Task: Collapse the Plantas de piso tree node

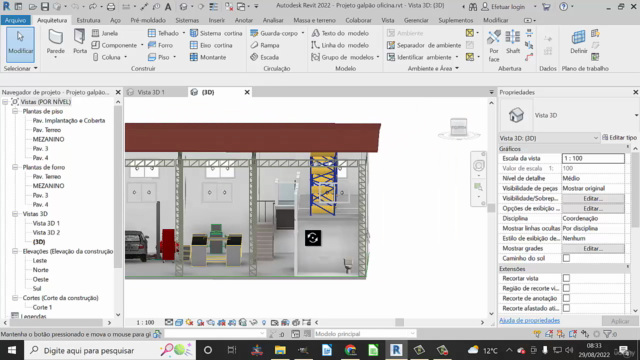Action: [x=15, y=111]
